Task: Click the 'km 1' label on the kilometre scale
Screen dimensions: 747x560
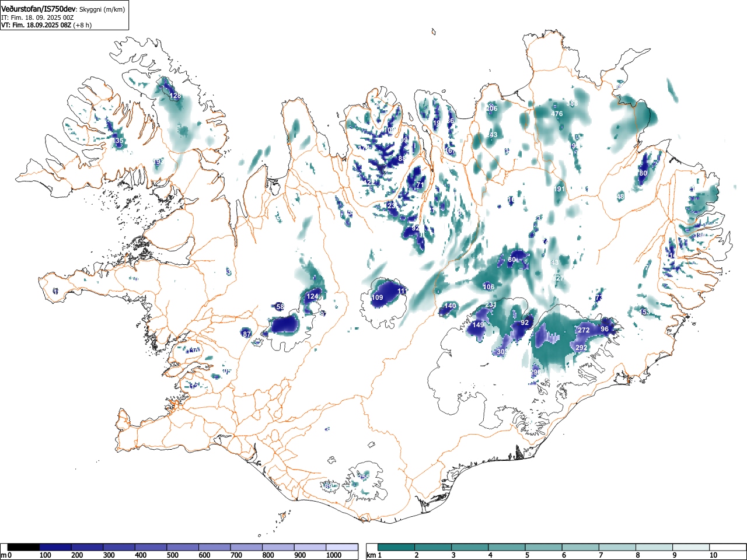Action: pos(374,555)
